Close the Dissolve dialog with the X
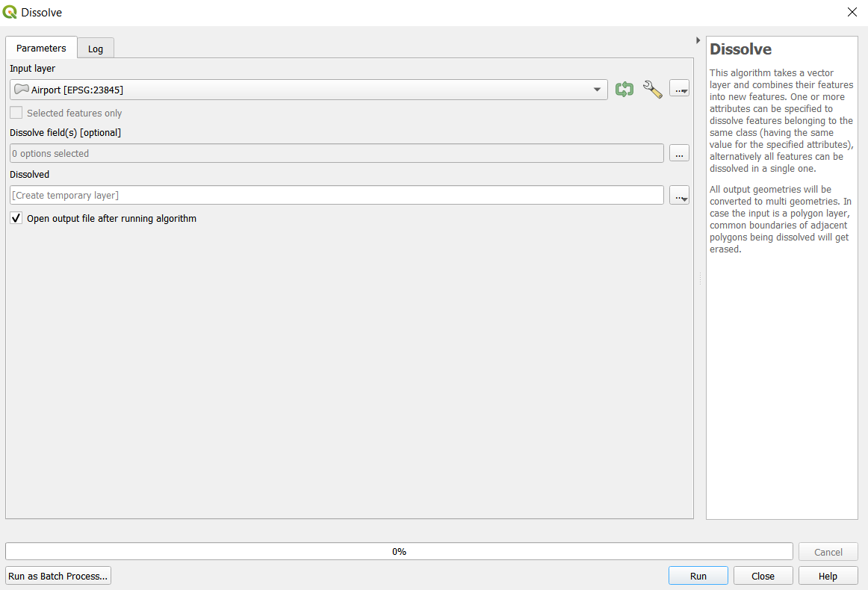This screenshot has width=868, height=590. 852,12
